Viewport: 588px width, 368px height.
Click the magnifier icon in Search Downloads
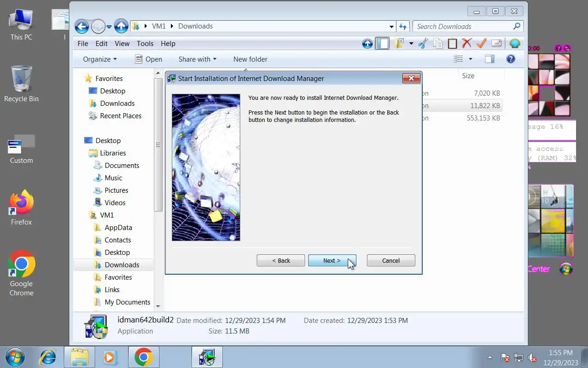tap(517, 26)
